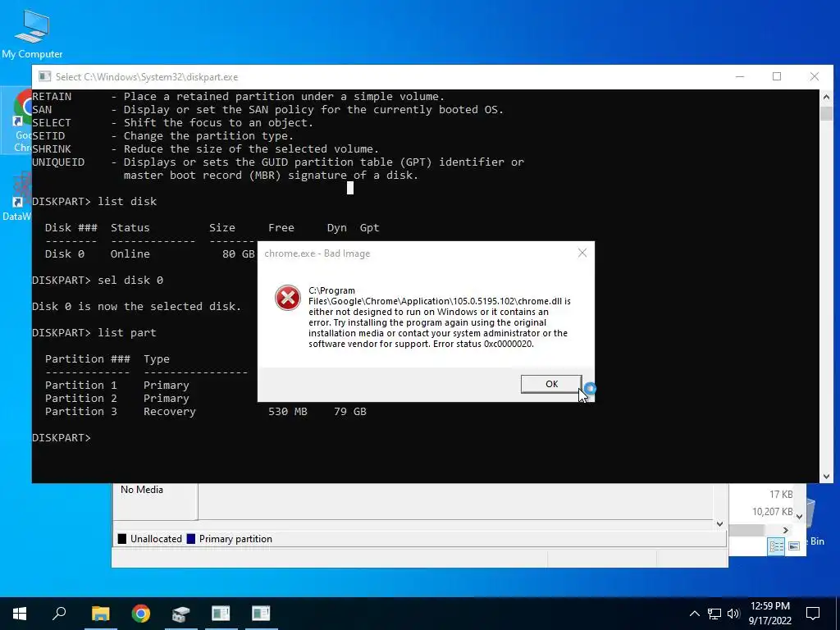The width and height of the screenshot is (840, 630).
Task: Open volume control tray icon
Action: [733, 614]
